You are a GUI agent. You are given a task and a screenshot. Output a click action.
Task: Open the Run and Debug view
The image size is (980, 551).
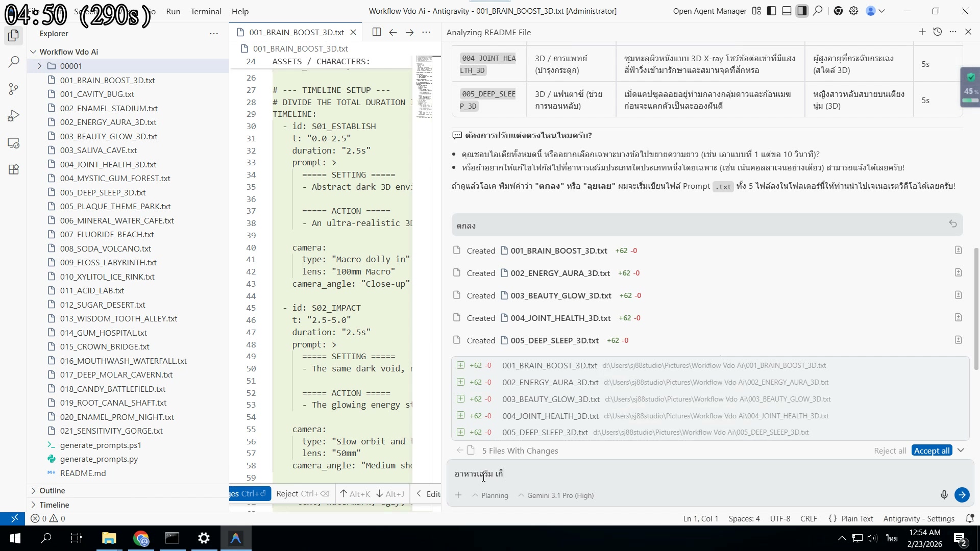tap(14, 115)
